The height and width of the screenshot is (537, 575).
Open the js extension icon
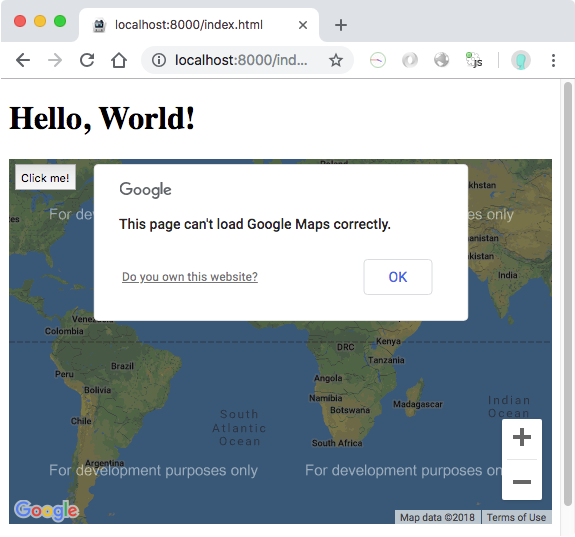pyautogui.click(x=474, y=60)
